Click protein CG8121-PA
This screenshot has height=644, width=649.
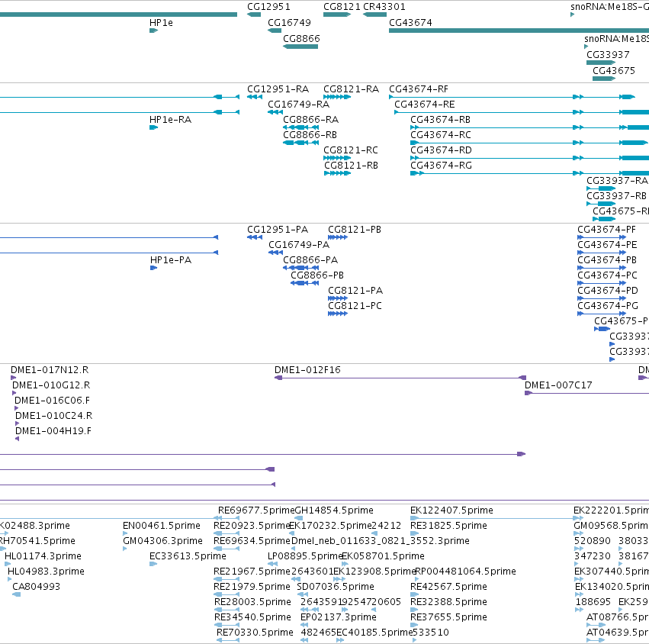point(338,298)
